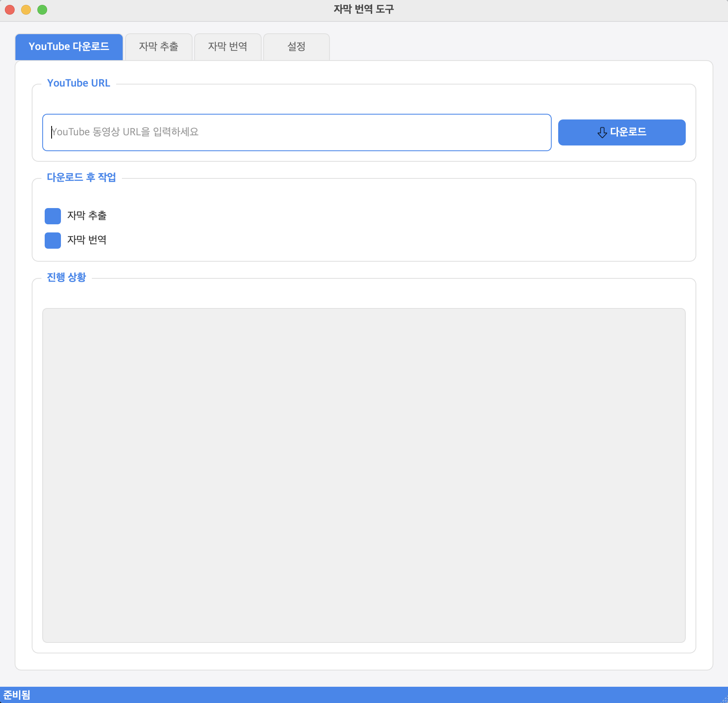Click the 자막 번역 도구 window title

click(x=364, y=9)
